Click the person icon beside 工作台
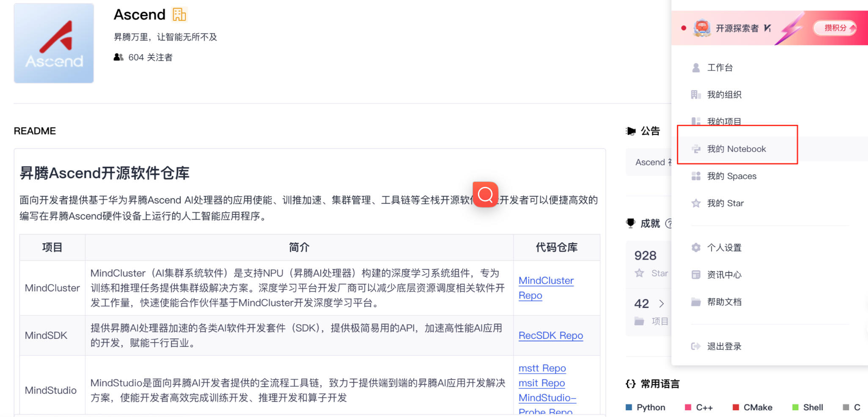This screenshot has width=868, height=417. coord(696,68)
